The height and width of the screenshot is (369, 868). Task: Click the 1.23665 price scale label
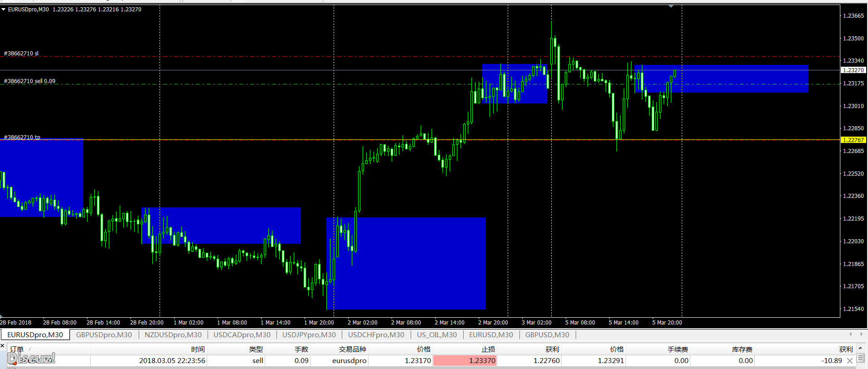click(x=853, y=15)
